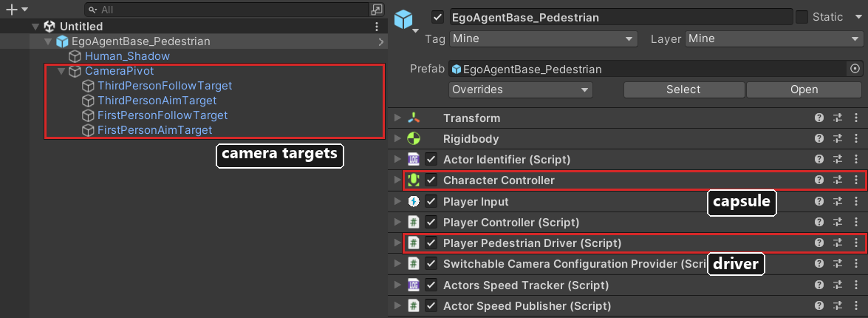
Task: Click the Rigidbody component icon
Action: [x=413, y=138]
